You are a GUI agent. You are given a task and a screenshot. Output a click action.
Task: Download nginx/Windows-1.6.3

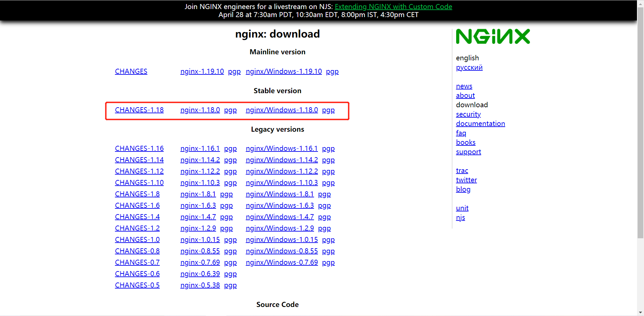[x=280, y=205]
